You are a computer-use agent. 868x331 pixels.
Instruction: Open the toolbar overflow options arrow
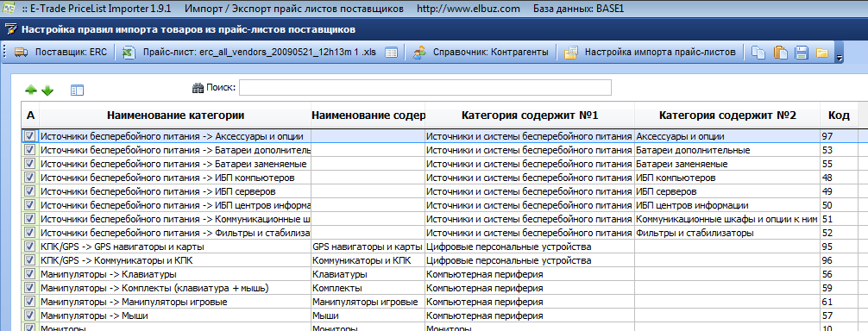point(840,58)
